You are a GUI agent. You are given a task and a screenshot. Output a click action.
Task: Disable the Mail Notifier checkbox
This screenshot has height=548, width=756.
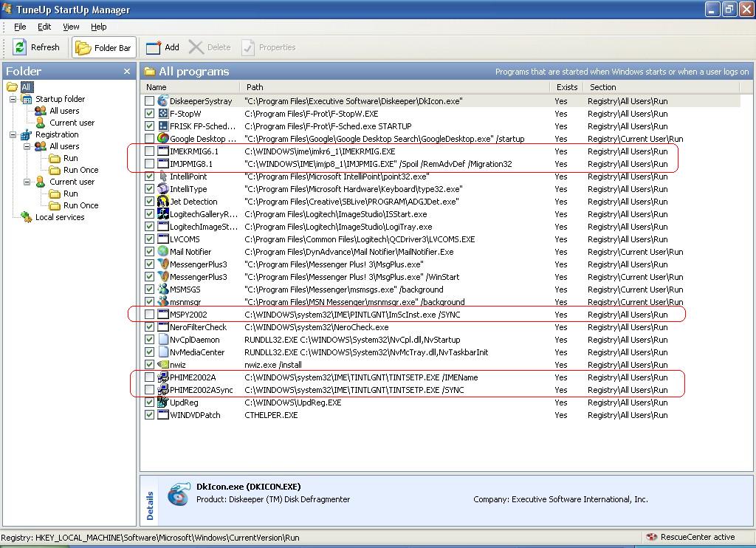pos(149,251)
